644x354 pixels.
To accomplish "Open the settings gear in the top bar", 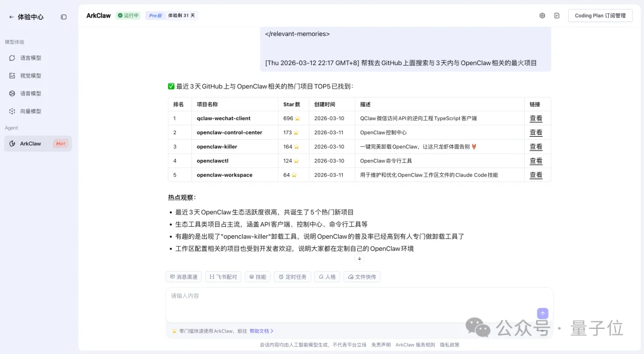I will click(x=541, y=16).
